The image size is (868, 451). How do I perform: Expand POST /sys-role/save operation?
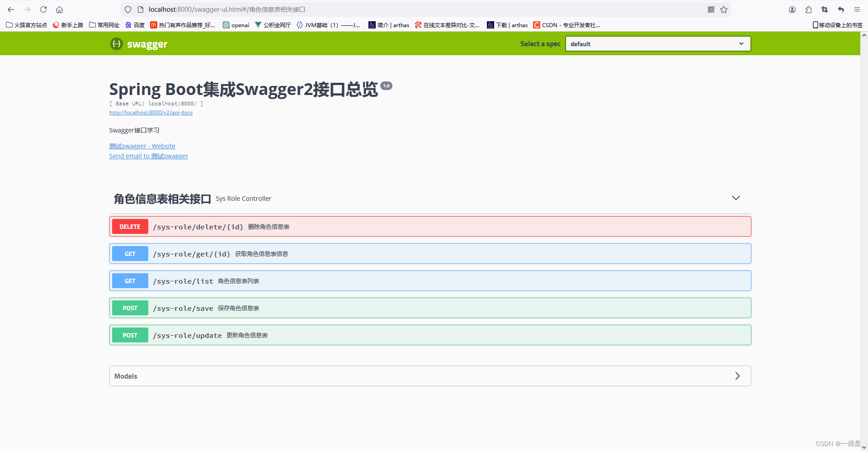pyautogui.click(x=430, y=308)
